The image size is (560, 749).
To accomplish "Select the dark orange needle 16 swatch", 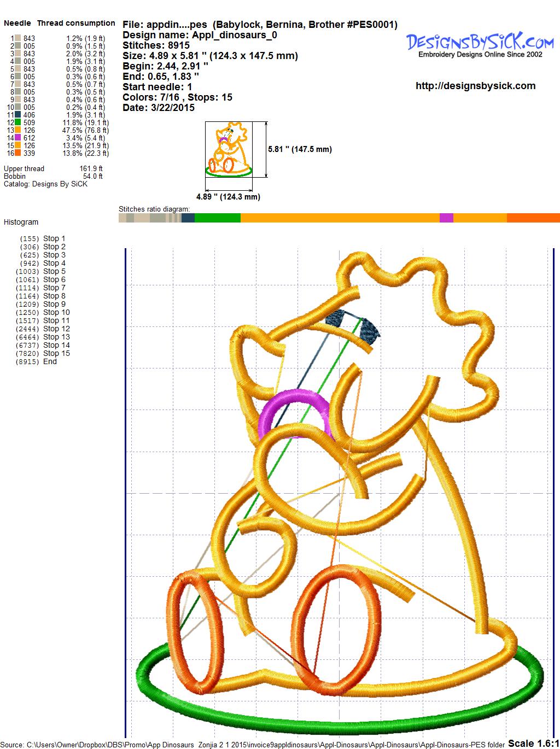I will pos(18,154).
